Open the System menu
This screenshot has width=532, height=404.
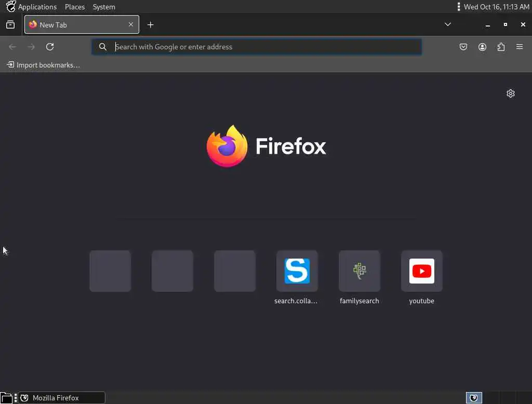(x=104, y=7)
